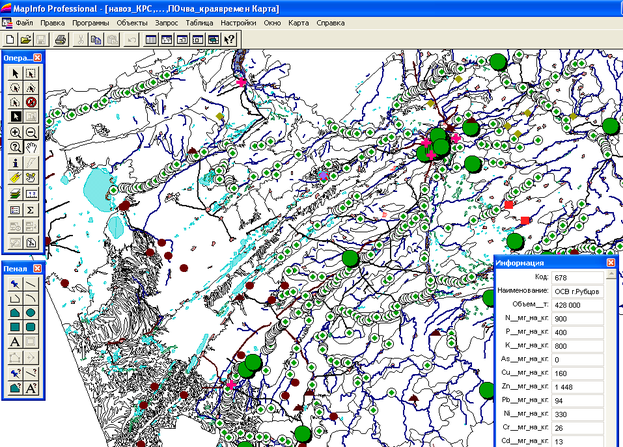Click the Print toolbar icon
This screenshot has width=623, height=447.
tap(61, 38)
